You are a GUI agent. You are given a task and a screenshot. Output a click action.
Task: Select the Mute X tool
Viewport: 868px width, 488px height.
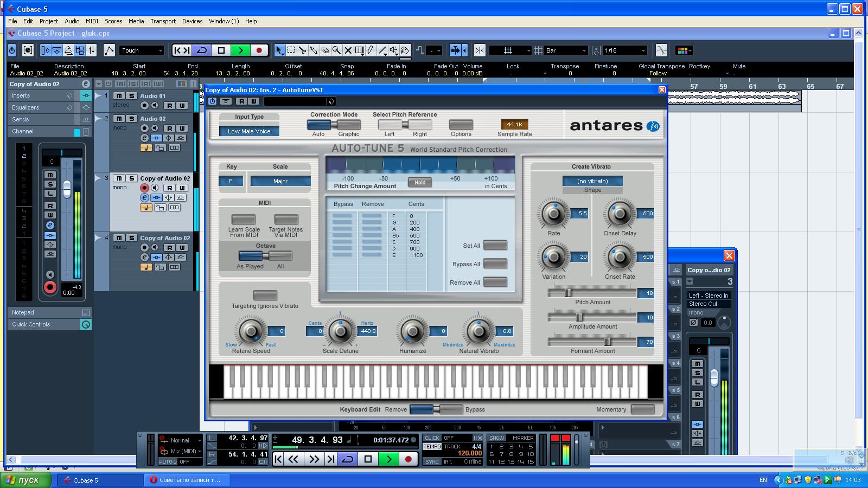pyautogui.click(x=348, y=50)
